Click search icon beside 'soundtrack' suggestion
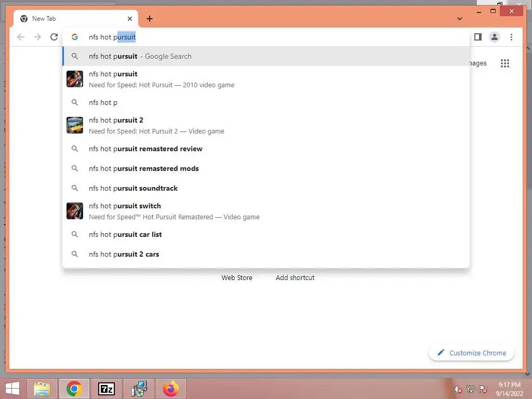Screen dimensions: 532x399 [75, 188]
